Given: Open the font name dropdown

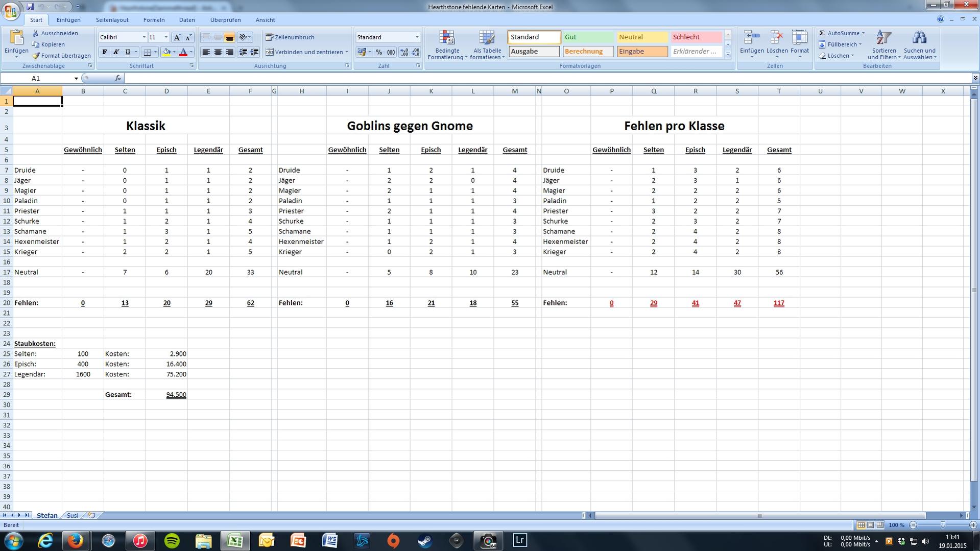Looking at the screenshot, I should click(144, 37).
